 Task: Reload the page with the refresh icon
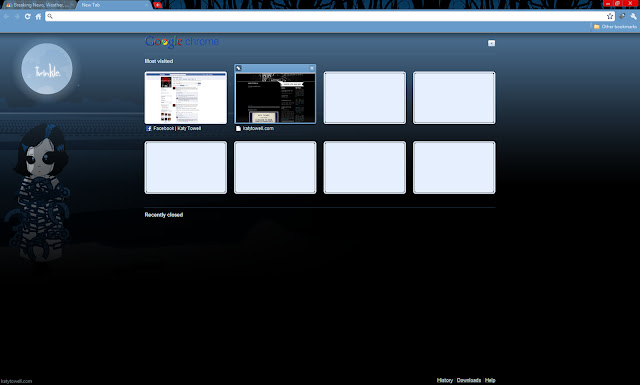(27, 16)
